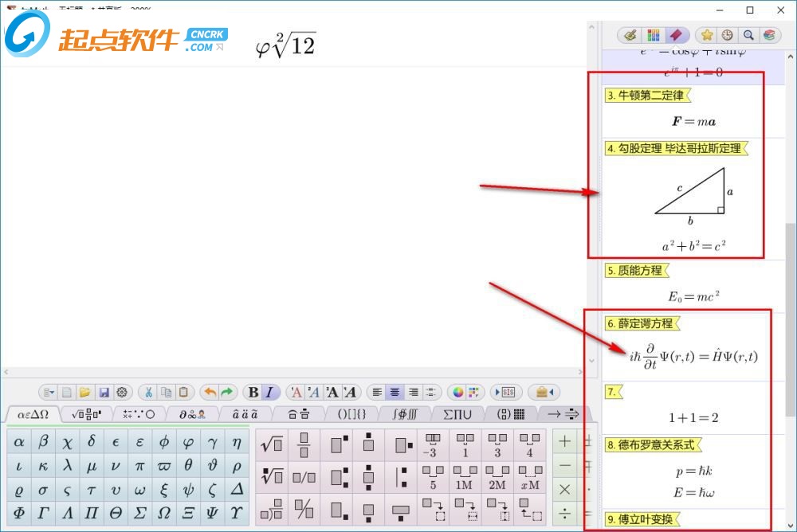The image size is (797, 532).
Task: Switch to the Greek letters tab
Action: (x=33, y=415)
